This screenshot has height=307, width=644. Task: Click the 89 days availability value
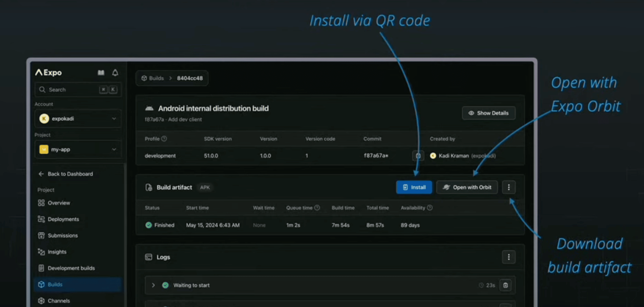click(x=410, y=225)
